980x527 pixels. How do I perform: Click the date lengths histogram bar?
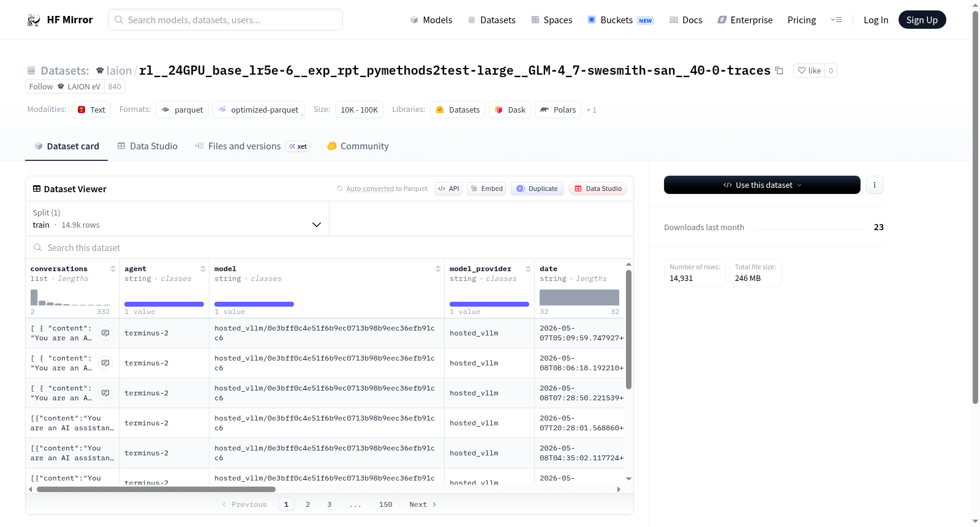point(579,297)
